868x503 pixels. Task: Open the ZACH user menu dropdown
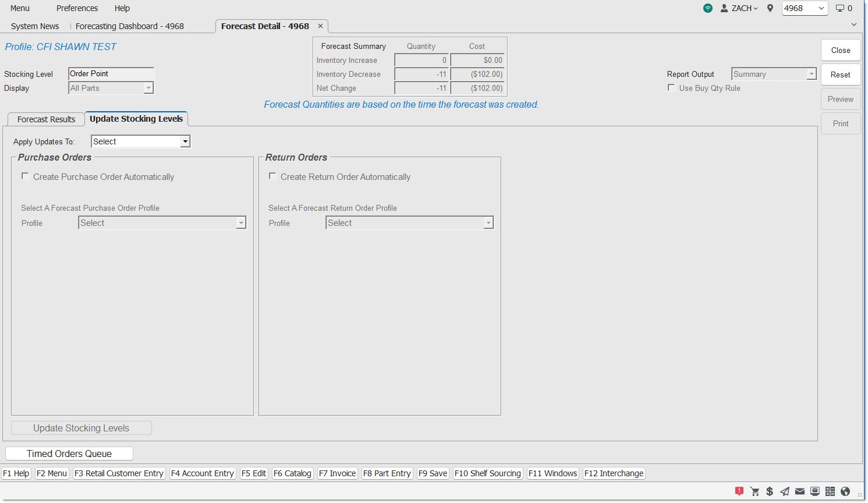click(739, 8)
